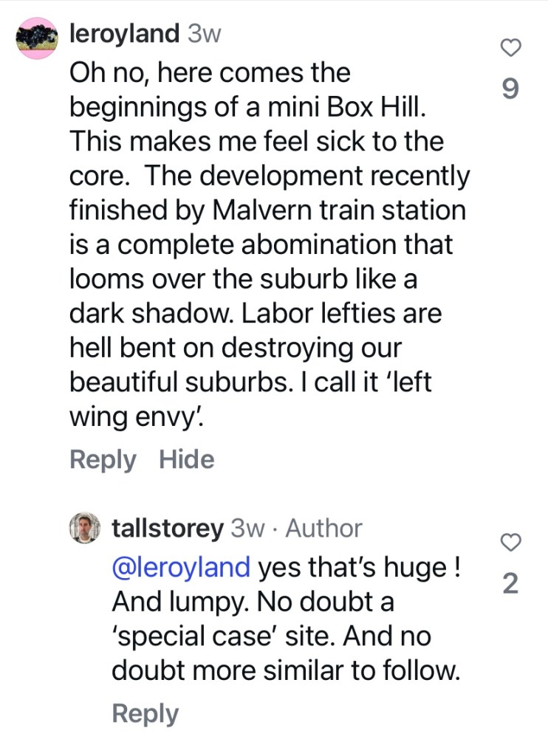The height and width of the screenshot is (756, 548).
Task: Like tallstorey's reply with the heart icon
Action: (x=510, y=543)
